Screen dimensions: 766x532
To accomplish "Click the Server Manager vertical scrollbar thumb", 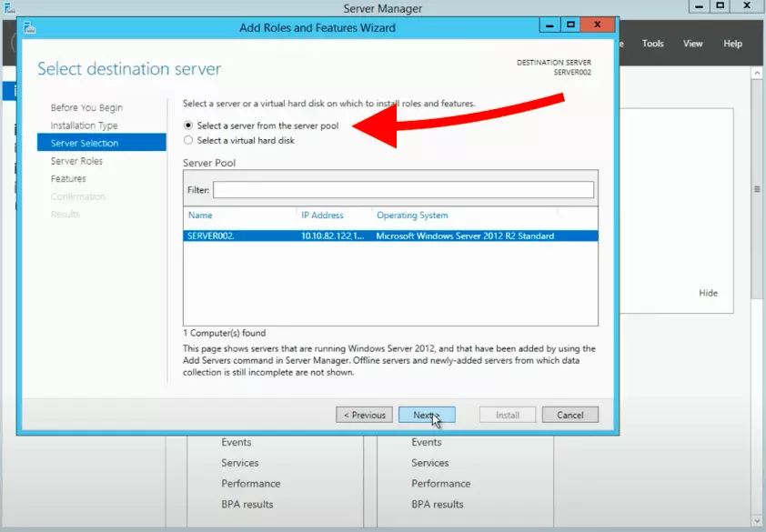I will [x=757, y=188].
